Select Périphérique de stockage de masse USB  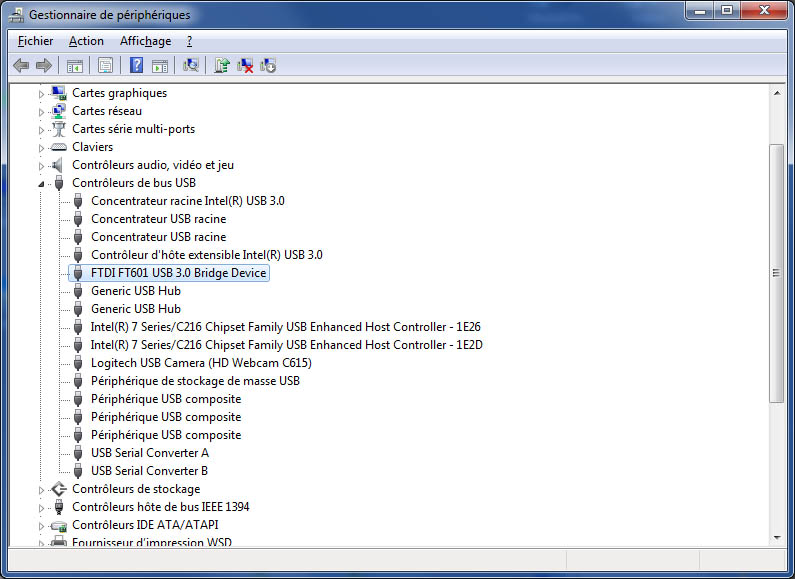pyautogui.click(x=195, y=381)
